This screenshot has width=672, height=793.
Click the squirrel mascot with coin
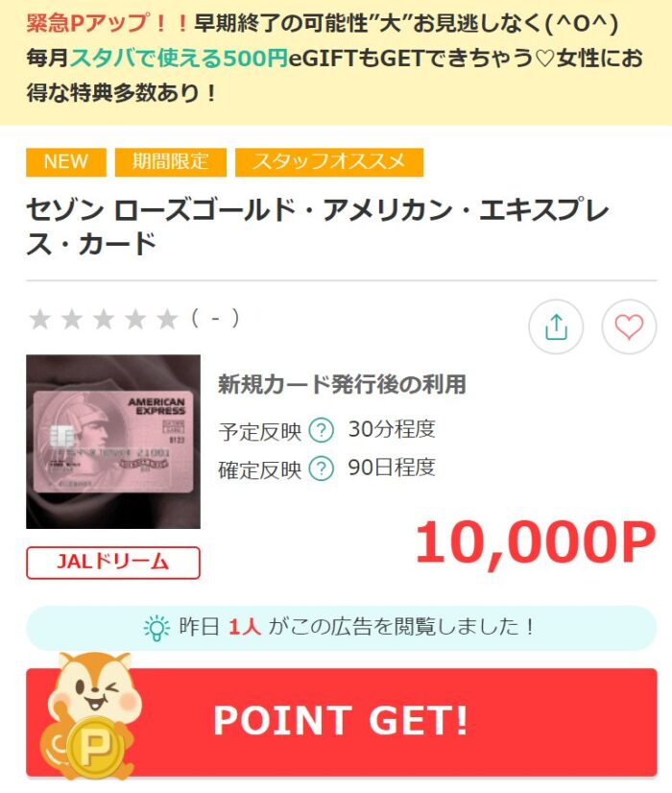[x=89, y=717]
